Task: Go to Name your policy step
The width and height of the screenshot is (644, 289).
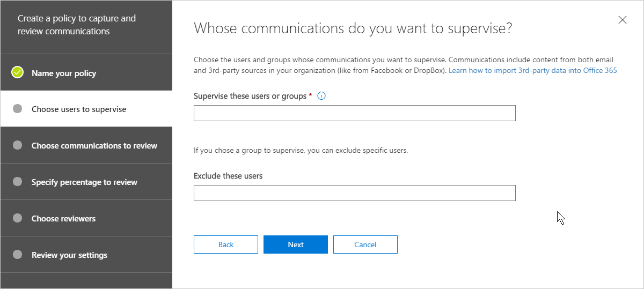Action: pos(64,73)
